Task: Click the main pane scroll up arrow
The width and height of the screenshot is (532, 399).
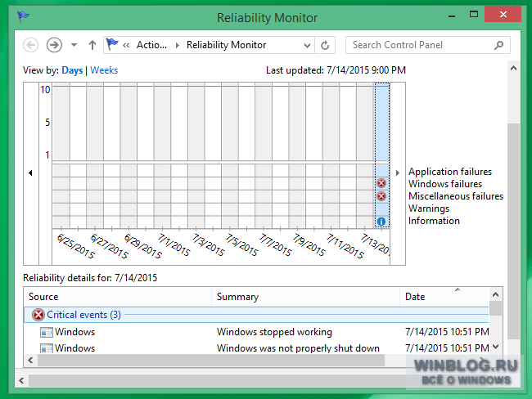Action: (514, 68)
